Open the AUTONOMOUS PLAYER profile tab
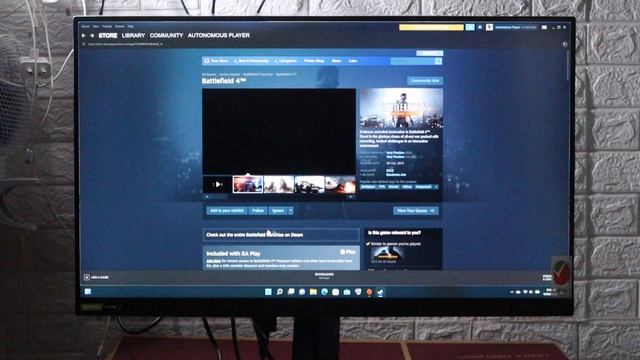The height and width of the screenshot is (360, 640). (218, 36)
